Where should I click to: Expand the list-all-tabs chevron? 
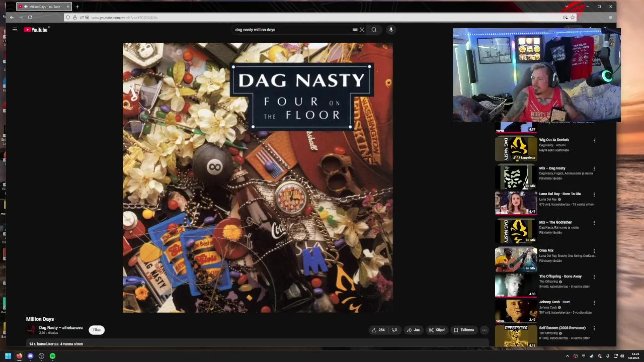click(567, 7)
